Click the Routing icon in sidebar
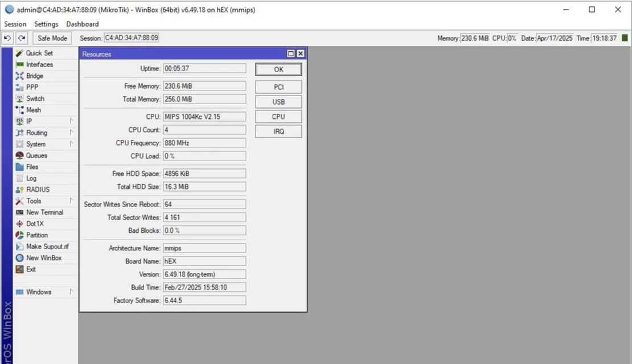Screen dimensions: 632x364 pyautogui.click(x=19, y=133)
